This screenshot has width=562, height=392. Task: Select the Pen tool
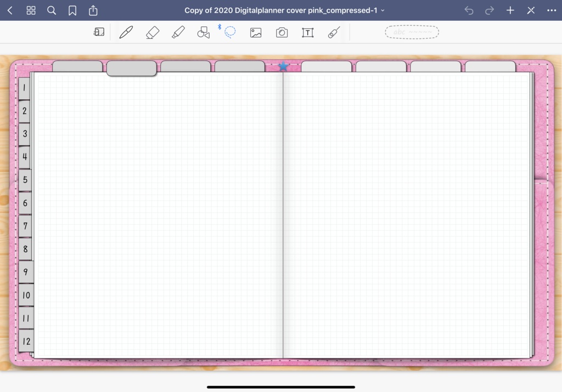(126, 32)
